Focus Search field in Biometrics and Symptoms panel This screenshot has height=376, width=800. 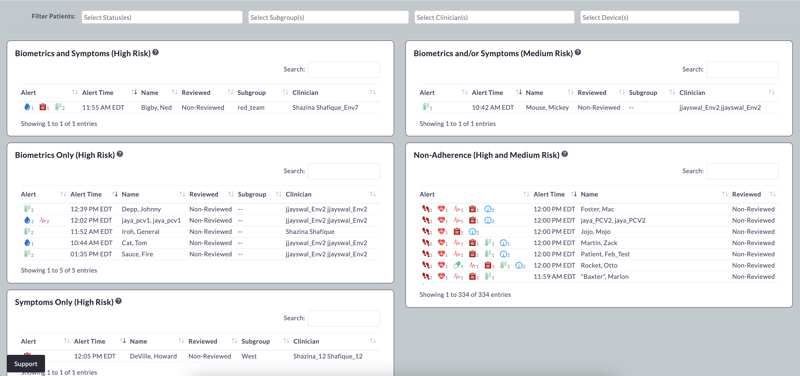pyautogui.click(x=344, y=69)
